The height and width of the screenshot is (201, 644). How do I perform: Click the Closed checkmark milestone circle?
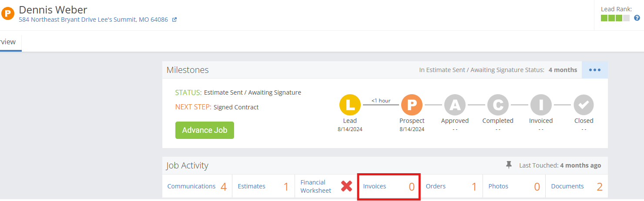pyautogui.click(x=584, y=105)
